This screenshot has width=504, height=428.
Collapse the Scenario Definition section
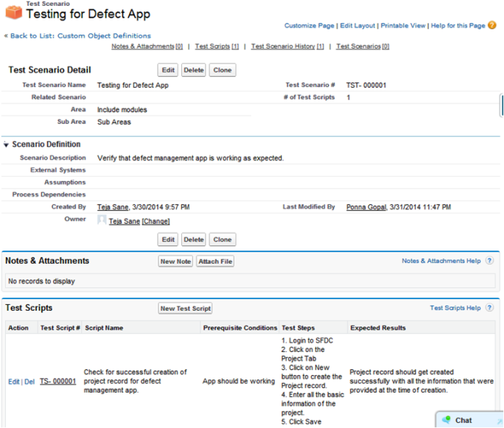[6, 145]
